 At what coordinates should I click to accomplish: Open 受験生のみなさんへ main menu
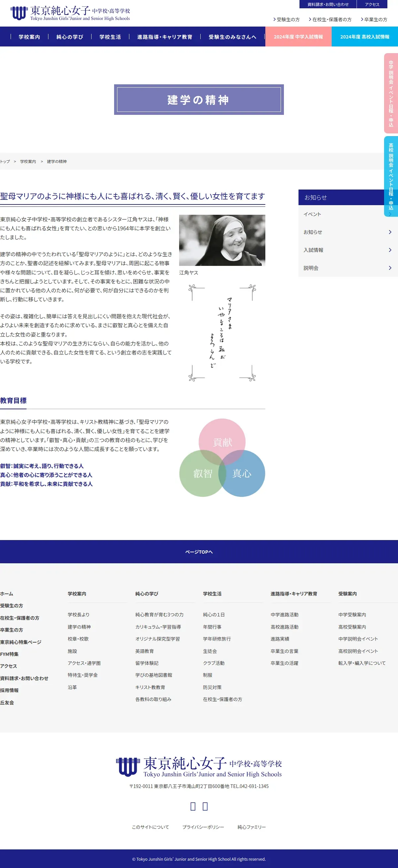232,37
